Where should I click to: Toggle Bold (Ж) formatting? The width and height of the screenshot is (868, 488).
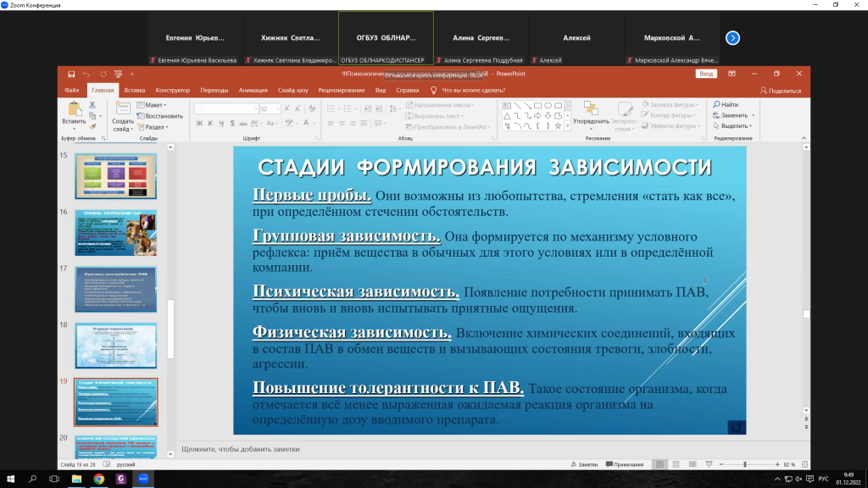pos(199,124)
